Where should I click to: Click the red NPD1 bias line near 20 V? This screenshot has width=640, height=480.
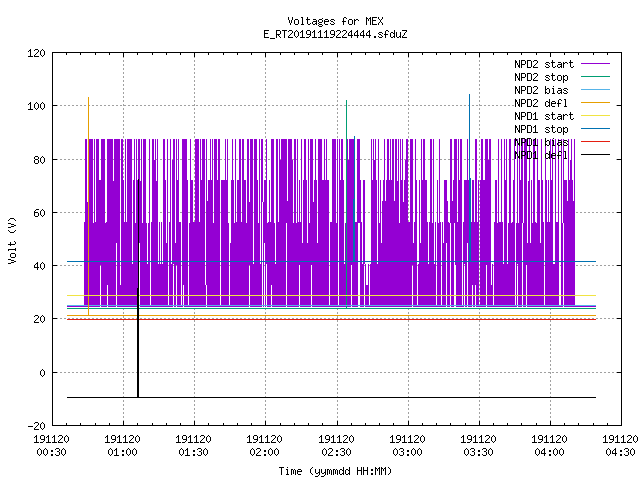331,319
